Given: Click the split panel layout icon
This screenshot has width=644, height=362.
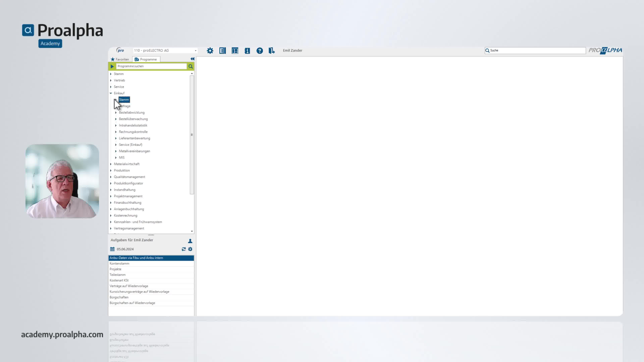Looking at the screenshot, I should coord(223,51).
